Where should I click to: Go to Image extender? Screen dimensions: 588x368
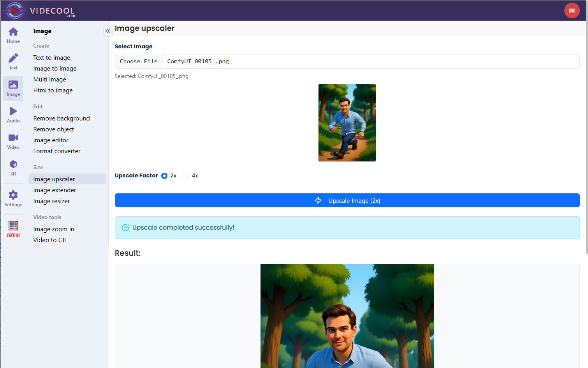(x=55, y=190)
